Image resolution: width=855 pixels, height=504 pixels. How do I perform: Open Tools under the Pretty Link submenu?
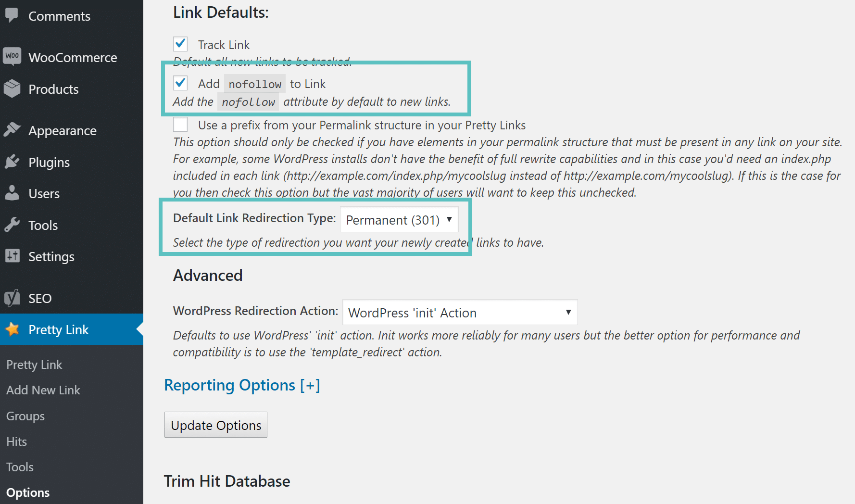[20, 467]
